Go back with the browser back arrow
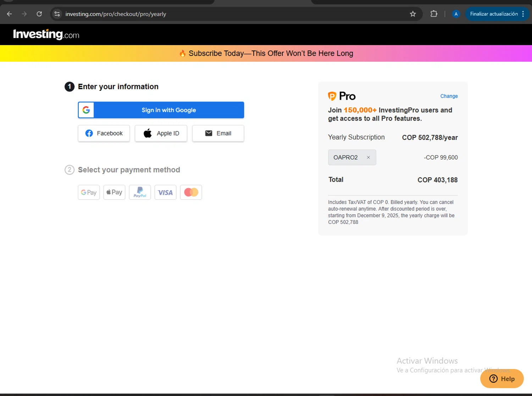The image size is (532, 396). pyautogui.click(x=10, y=14)
